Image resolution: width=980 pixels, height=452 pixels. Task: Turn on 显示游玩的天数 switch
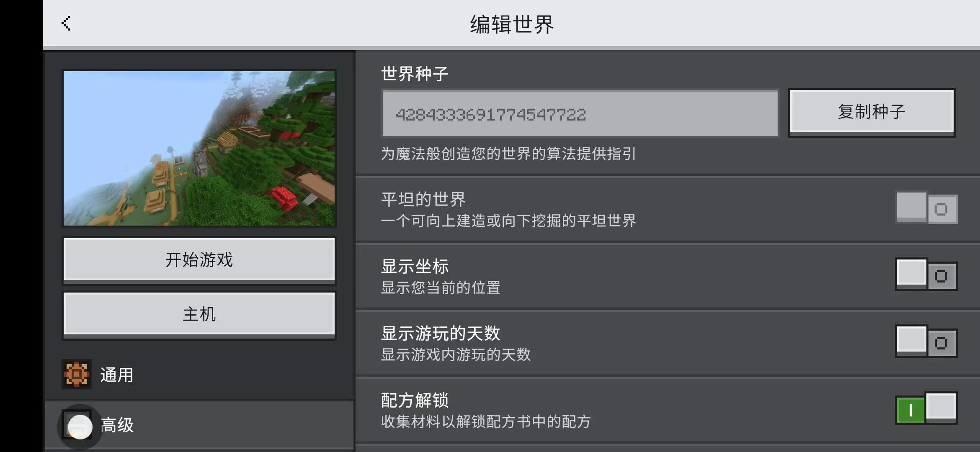[926, 342]
